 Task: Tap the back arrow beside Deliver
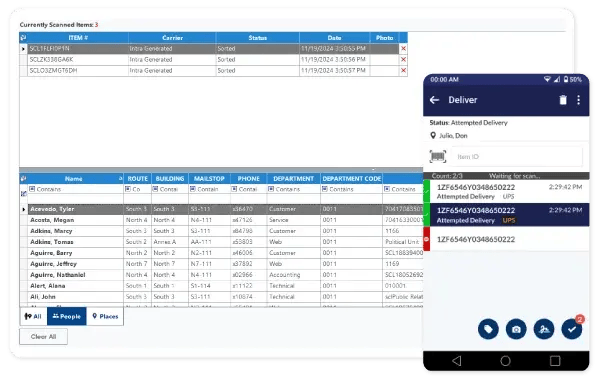coord(434,100)
